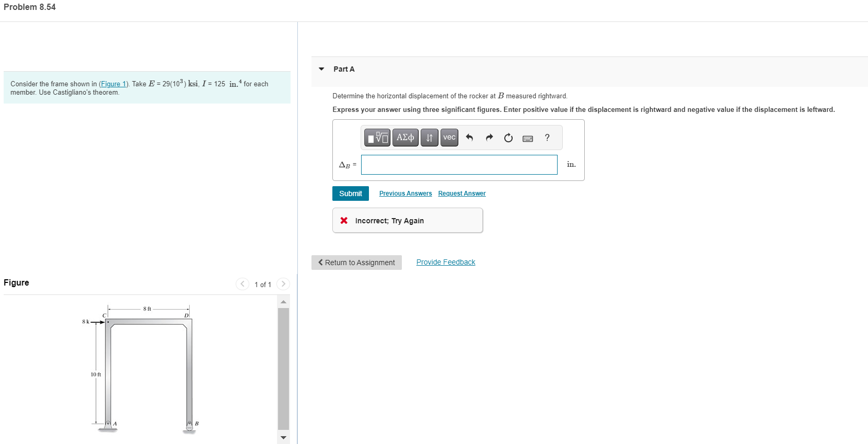868x444 pixels.
Task: Show keyboard shortcuts icon
Action: 528,139
